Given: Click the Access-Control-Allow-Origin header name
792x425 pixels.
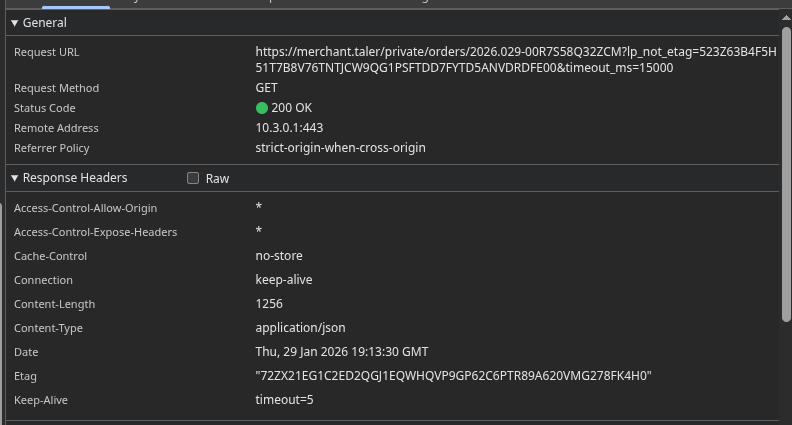Looking at the screenshot, I should pyautogui.click(x=85, y=208).
